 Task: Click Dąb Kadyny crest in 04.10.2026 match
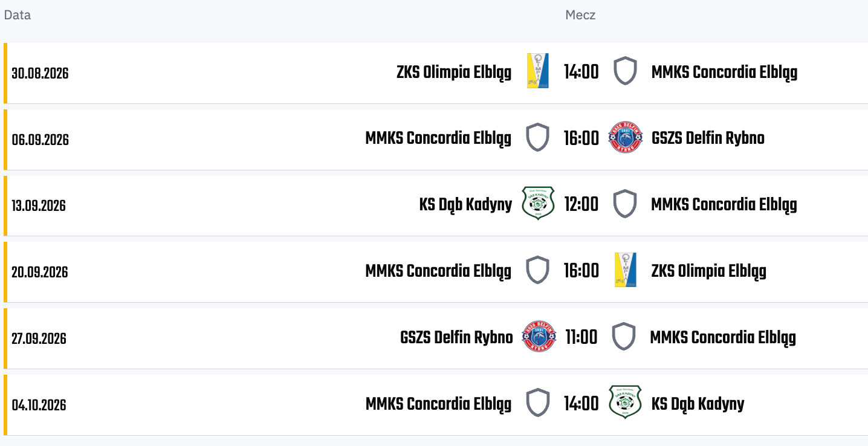pyautogui.click(x=625, y=402)
